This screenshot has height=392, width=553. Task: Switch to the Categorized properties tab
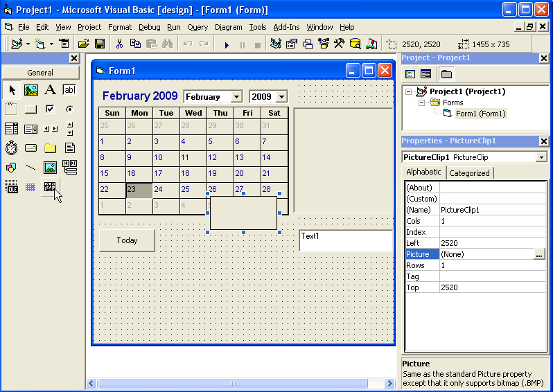(469, 173)
